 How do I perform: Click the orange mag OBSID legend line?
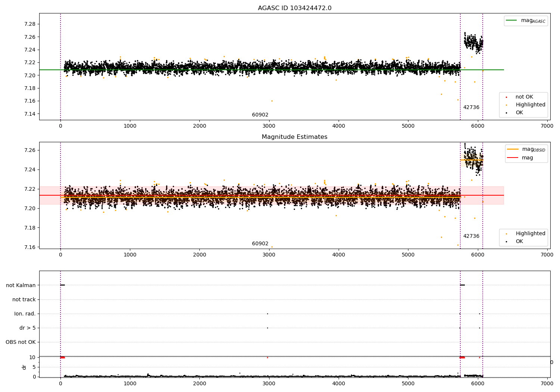click(513, 149)
